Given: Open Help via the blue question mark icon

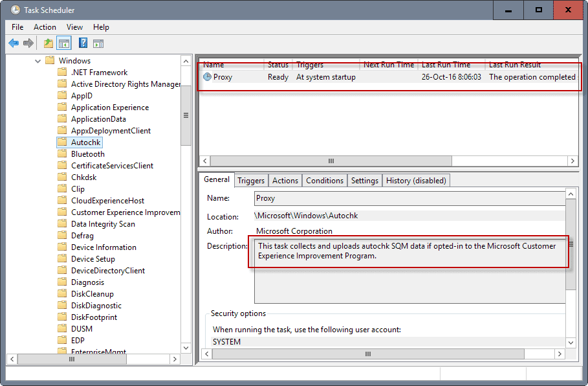Looking at the screenshot, I should point(83,43).
